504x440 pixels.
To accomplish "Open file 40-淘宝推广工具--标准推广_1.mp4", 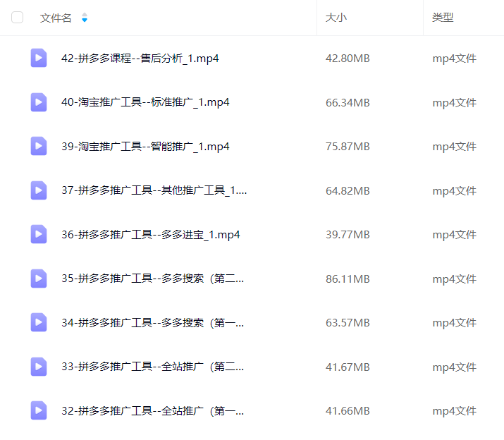I will pyautogui.click(x=145, y=103).
